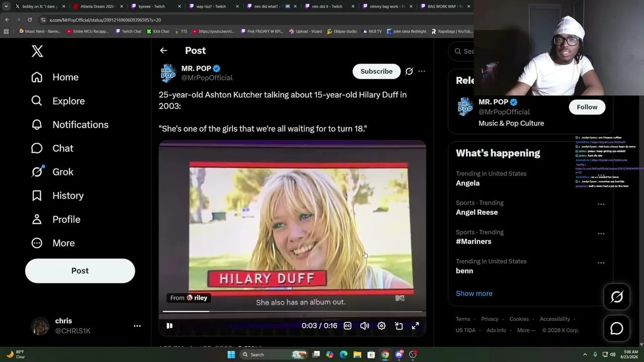Screen dimensions: 644x362
Task: Open the Terms footer link
Action: coord(463,319)
